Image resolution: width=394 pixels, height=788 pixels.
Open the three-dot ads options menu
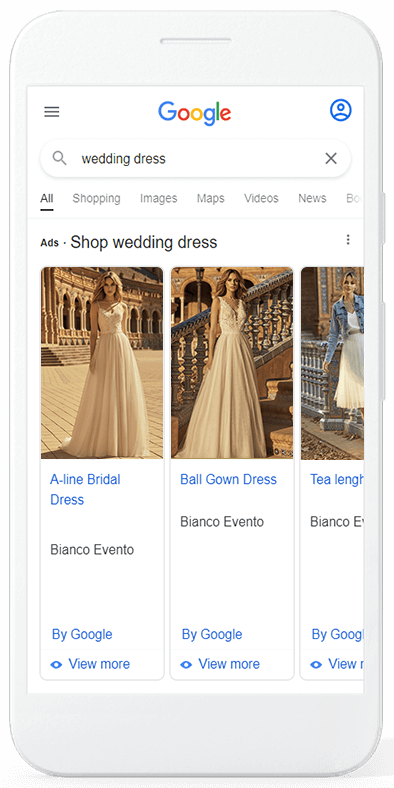click(x=348, y=240)
